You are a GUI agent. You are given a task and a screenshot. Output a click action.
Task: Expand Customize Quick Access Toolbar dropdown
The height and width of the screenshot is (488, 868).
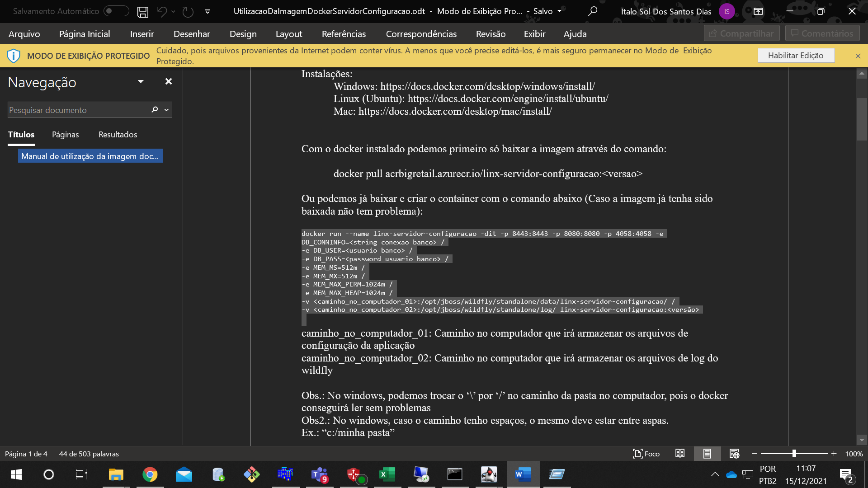tap(208, 12)
